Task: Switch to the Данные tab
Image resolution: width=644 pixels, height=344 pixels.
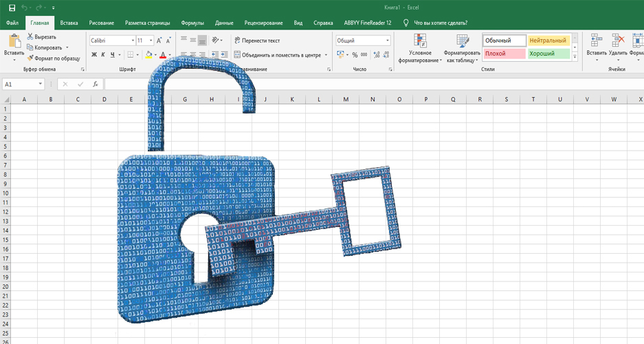Action: (x=224, y=23)
